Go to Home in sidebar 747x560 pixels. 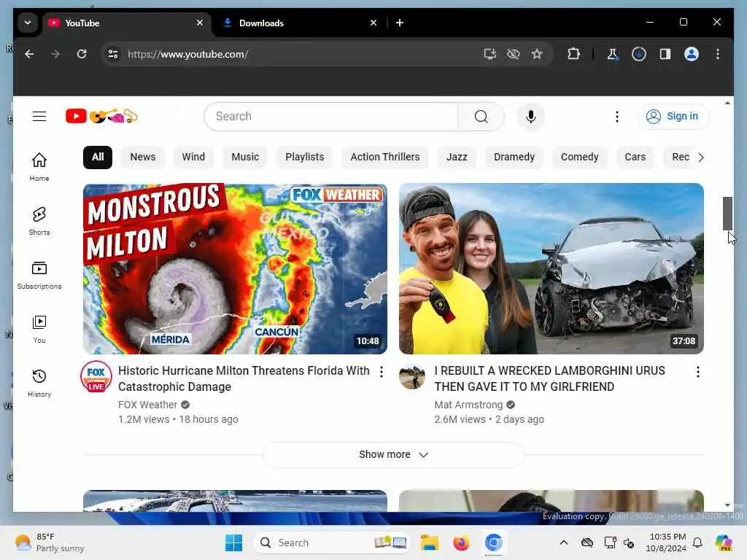[x=39, y=167]
